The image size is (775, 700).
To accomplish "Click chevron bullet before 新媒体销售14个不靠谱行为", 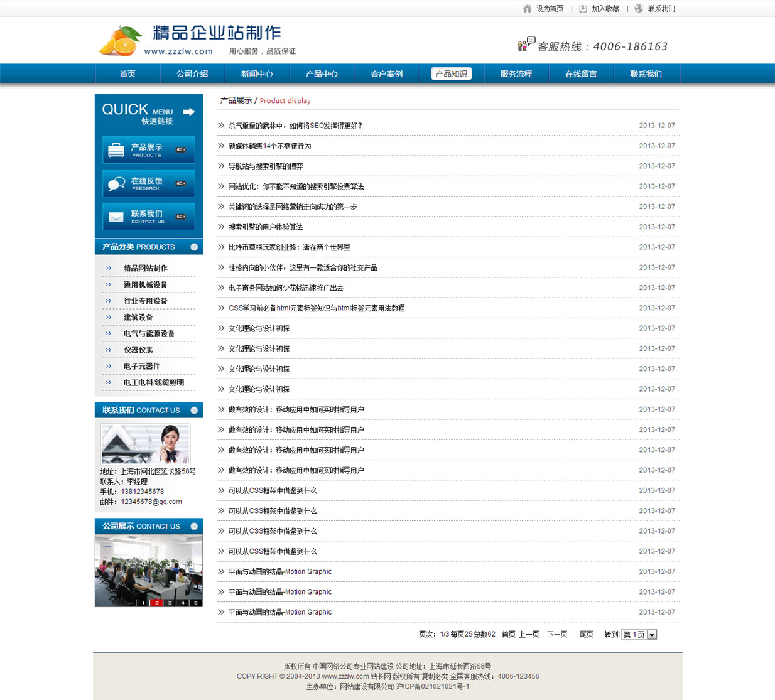I will coord(221,146).
